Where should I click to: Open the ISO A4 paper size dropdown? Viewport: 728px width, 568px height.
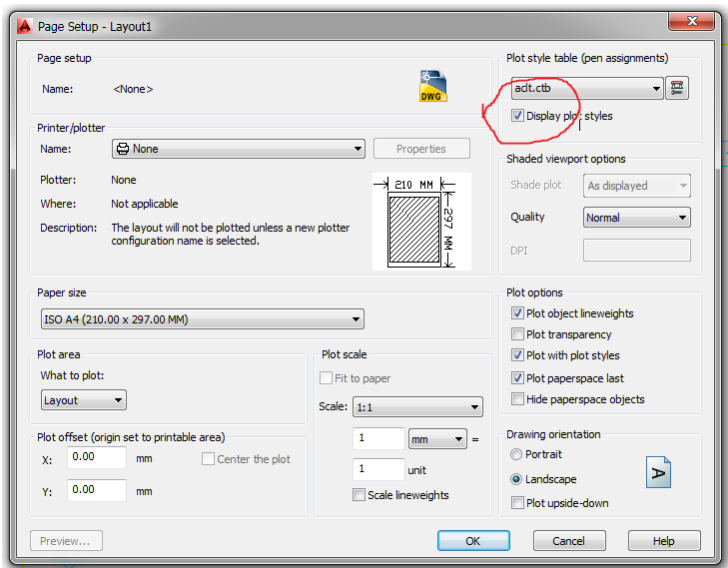tap(203, 319)
